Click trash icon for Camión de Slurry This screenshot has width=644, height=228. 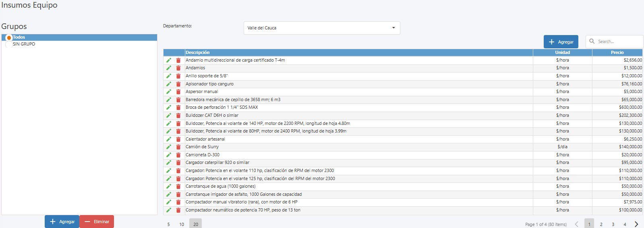pyautogui.click(x=178, y=147)
